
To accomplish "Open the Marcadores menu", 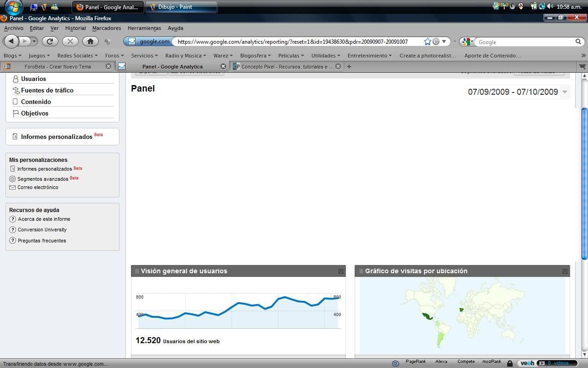I will click(107, 28).
